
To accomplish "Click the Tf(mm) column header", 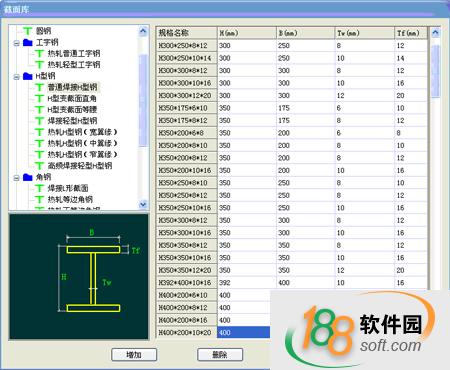I will pos(411,33).
